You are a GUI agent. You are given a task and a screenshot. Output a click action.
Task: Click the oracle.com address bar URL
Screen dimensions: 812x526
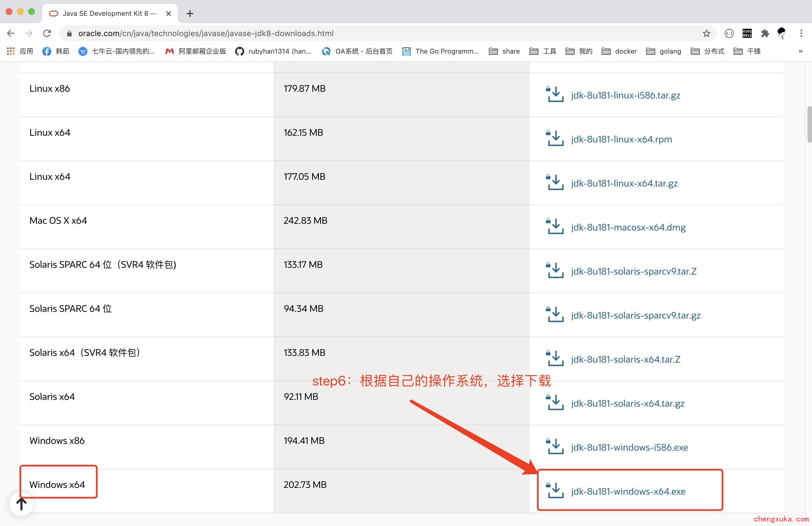[206, 33]
